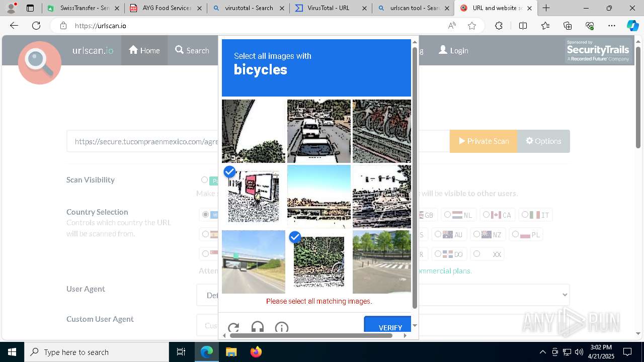This screenshot has height=362, width=644.
Task: Open the volume control in system tray
Action: pos(579,352)
